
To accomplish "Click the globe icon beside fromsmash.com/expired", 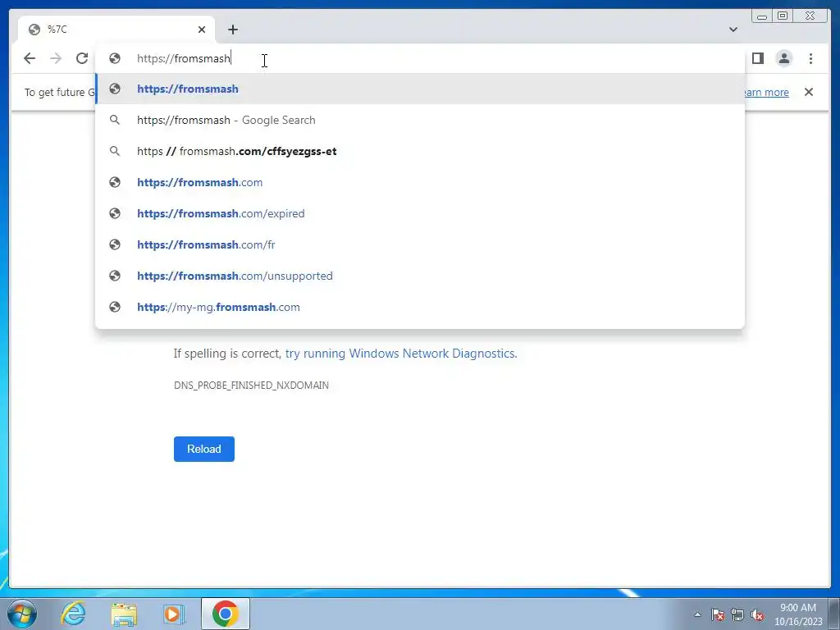I will (x=115, y=213).
